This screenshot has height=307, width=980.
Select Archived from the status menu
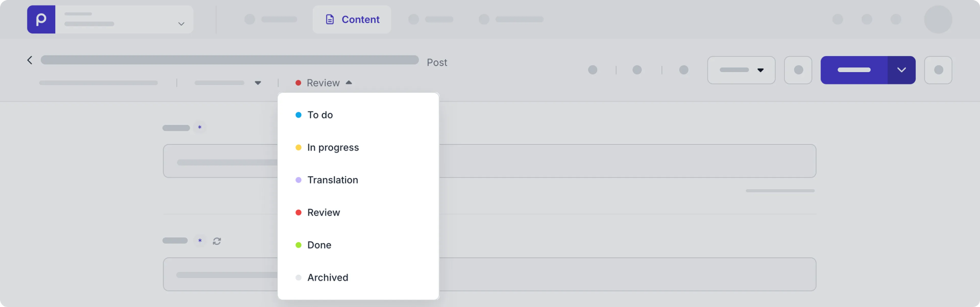[327, 277]
